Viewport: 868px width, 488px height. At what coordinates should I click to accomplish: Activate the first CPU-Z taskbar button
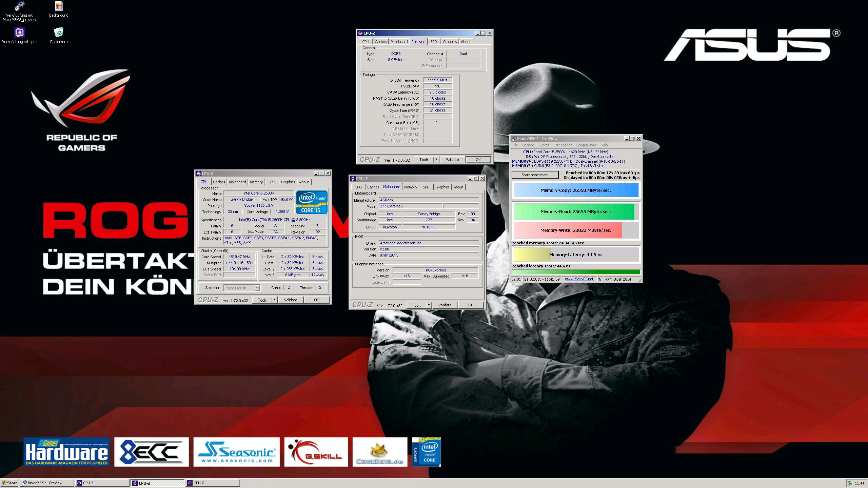click(102, 483)
